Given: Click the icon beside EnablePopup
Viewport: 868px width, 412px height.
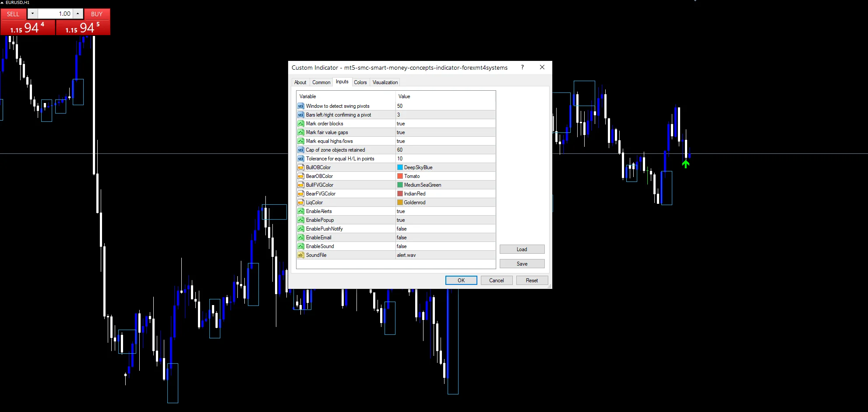Looking at the screenshot, I should click(300, 220).
